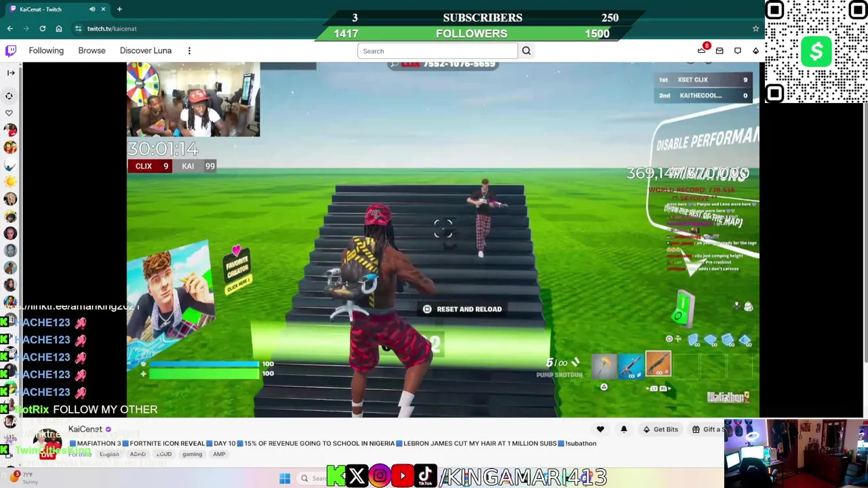Open the Browse page

(92, 51)
